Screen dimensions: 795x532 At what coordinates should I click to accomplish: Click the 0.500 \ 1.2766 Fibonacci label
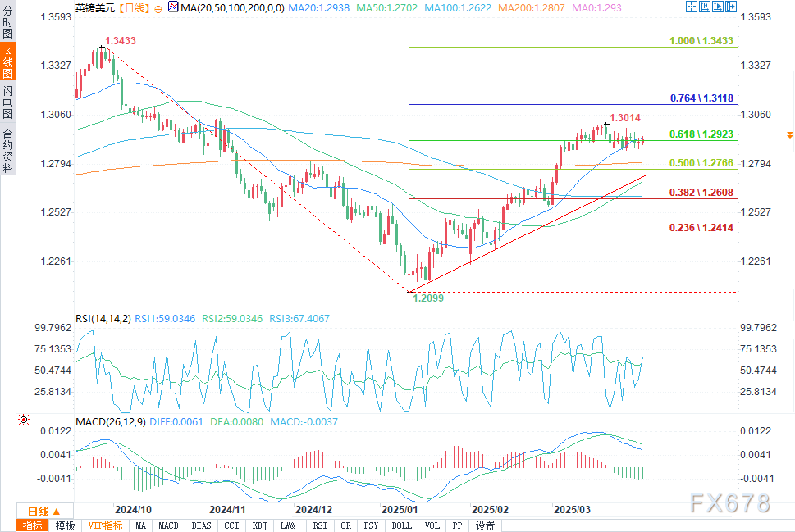click(701, 162)
